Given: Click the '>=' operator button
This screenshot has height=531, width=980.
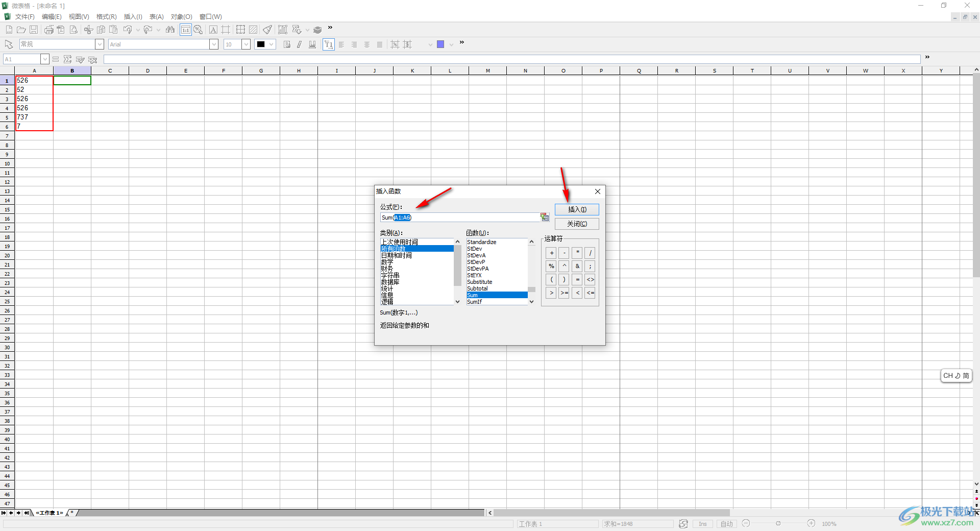Looking at the screenshot, I should click(x=564, y=293).
